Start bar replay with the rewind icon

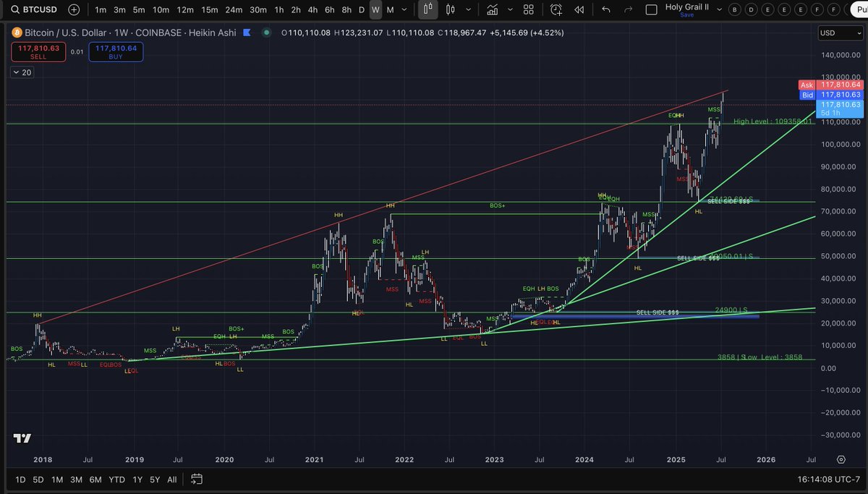[x=579, y=9]
